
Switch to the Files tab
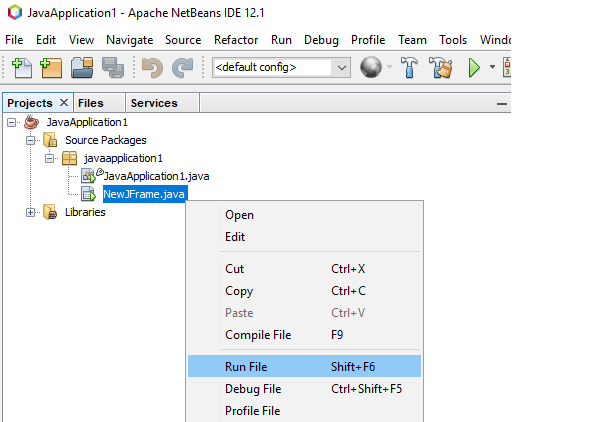click(x=90, y=103)
